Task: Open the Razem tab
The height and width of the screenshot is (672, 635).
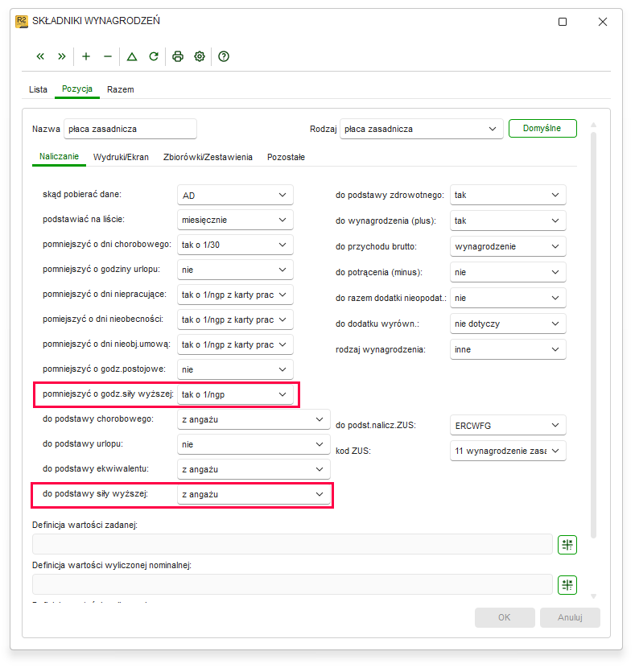Action: point(121,89)
